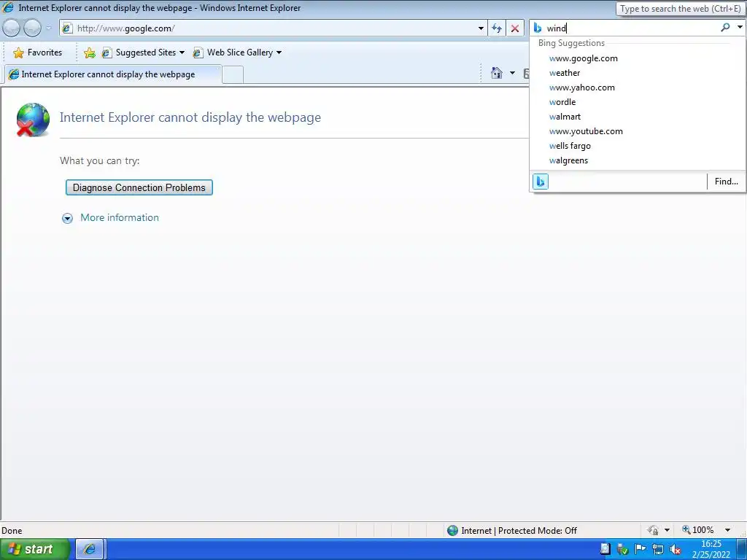Click the Find... button in search dropdown
The image size is (747, 560).
pos(726,182)
